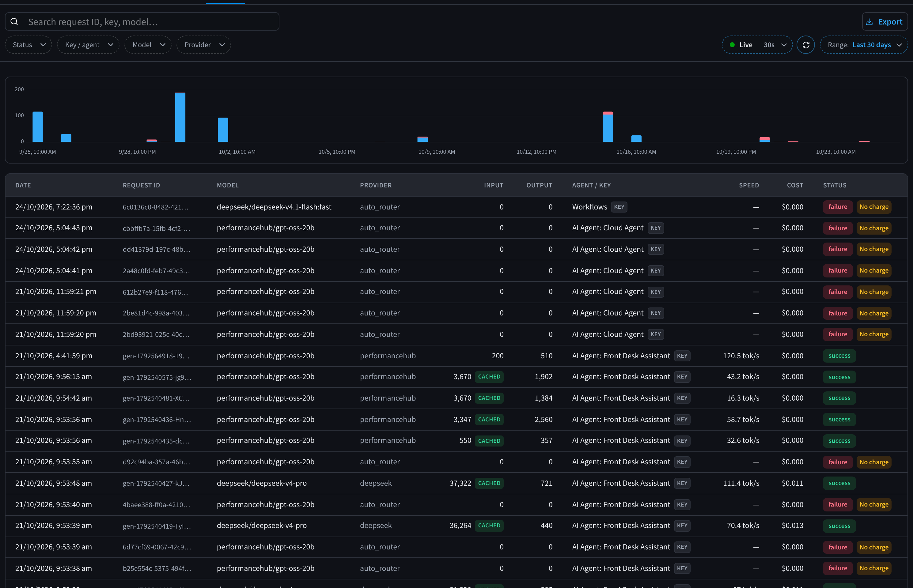Click the KEY badge beside Workflows
The width and height of the screenshot is (913, 588).
[x=619, y=207]
